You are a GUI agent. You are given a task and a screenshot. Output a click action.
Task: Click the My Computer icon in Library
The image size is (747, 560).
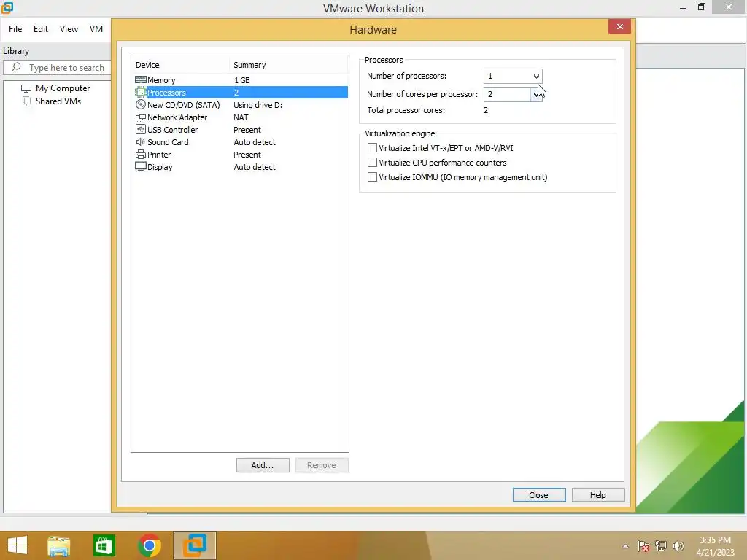26,88
